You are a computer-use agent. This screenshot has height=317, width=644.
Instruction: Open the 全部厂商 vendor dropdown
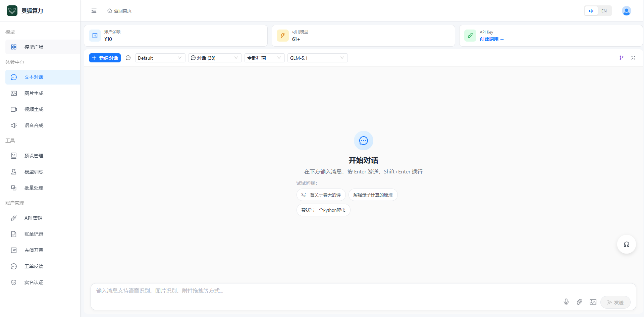264,58
